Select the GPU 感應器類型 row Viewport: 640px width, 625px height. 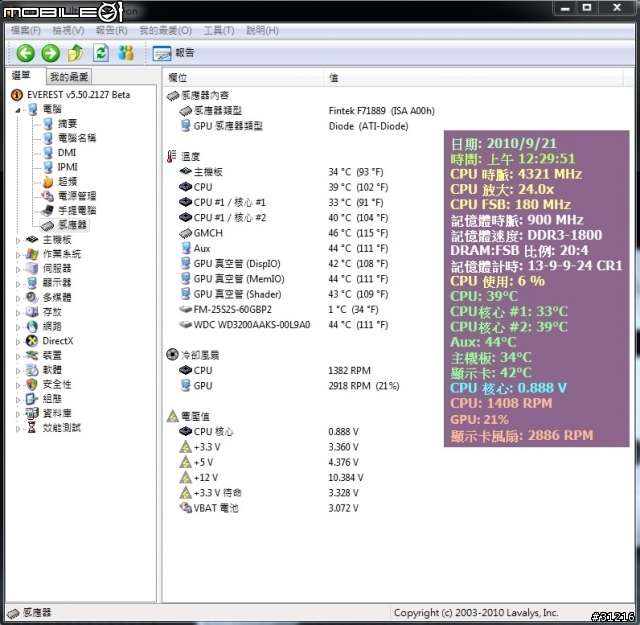(294, 126)
